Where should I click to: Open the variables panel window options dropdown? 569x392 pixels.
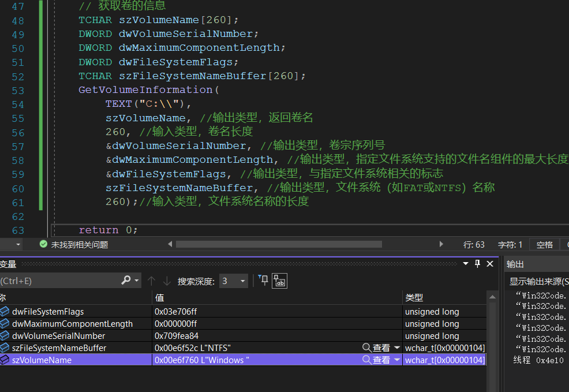coord(466,264)
